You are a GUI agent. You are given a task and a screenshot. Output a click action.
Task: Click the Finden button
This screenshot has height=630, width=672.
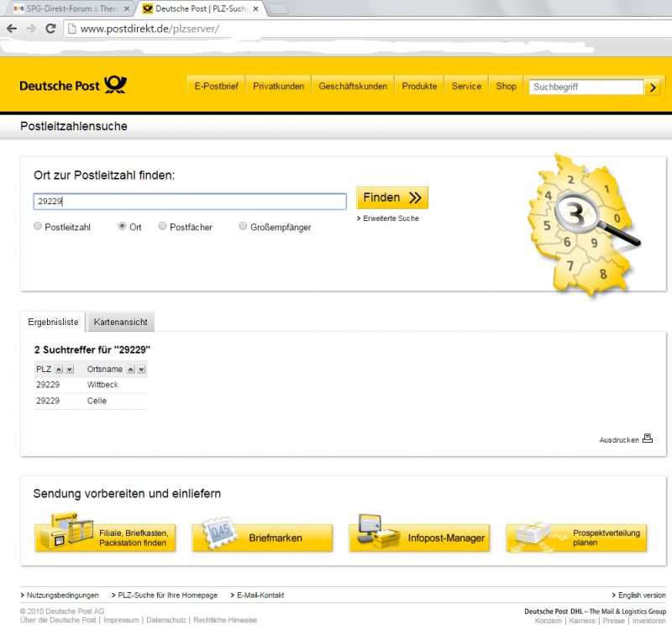coord(392,197)
